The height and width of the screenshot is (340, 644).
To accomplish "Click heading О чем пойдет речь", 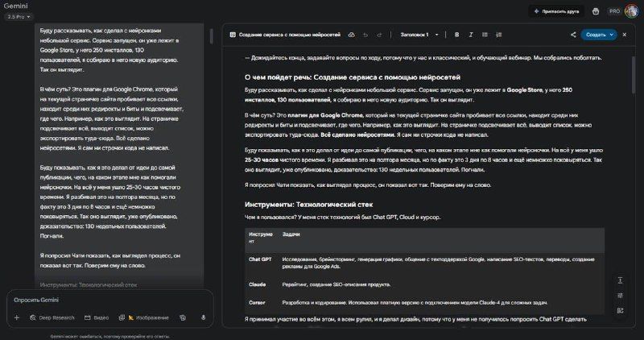I will coord(353,77).
